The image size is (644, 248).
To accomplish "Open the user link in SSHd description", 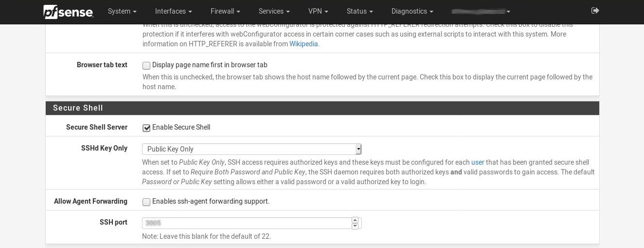I will [477, 162].
